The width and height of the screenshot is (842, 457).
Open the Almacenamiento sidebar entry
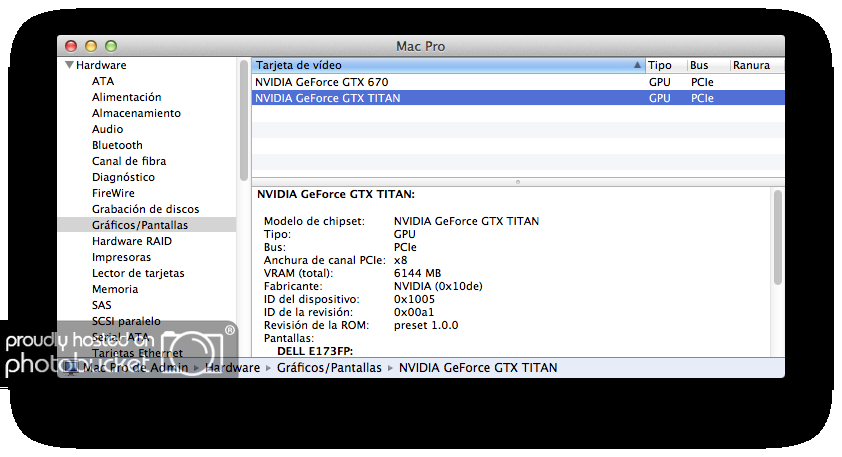tap(136, 113)
